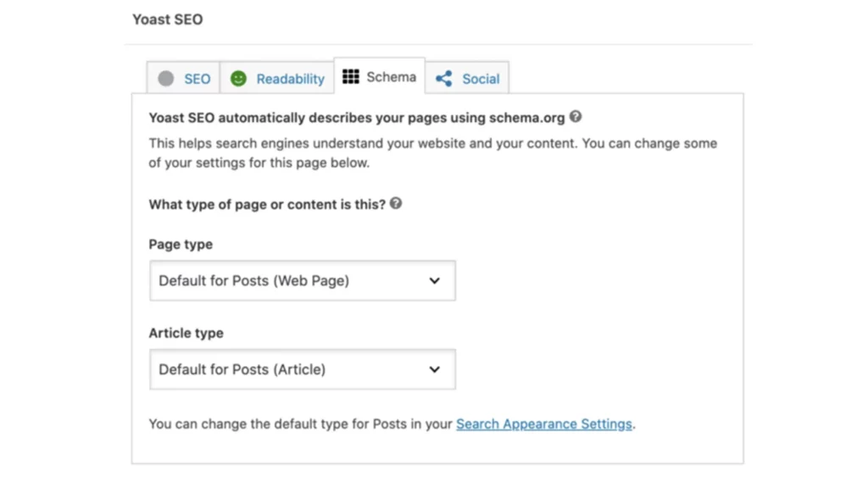The image size is (868, 487).
Task: Click the 'Article type' label
Action: click(x=186, y=333)
